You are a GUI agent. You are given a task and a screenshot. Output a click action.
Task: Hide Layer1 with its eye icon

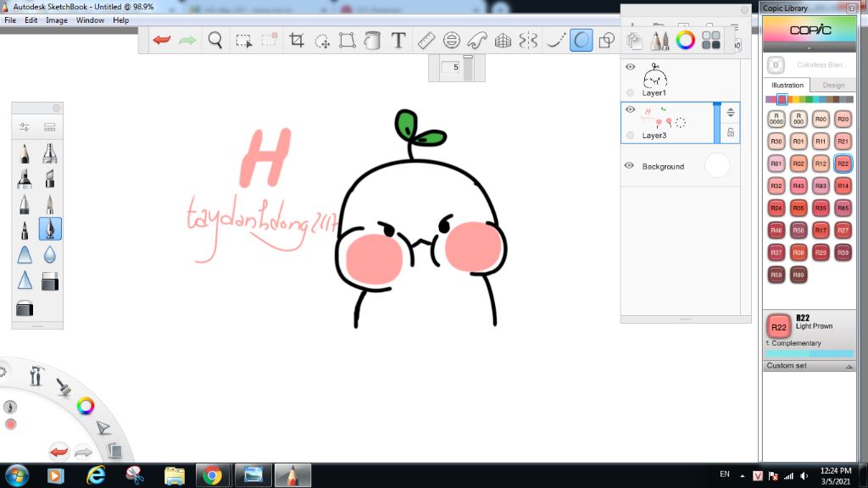[x=630, y=67]
